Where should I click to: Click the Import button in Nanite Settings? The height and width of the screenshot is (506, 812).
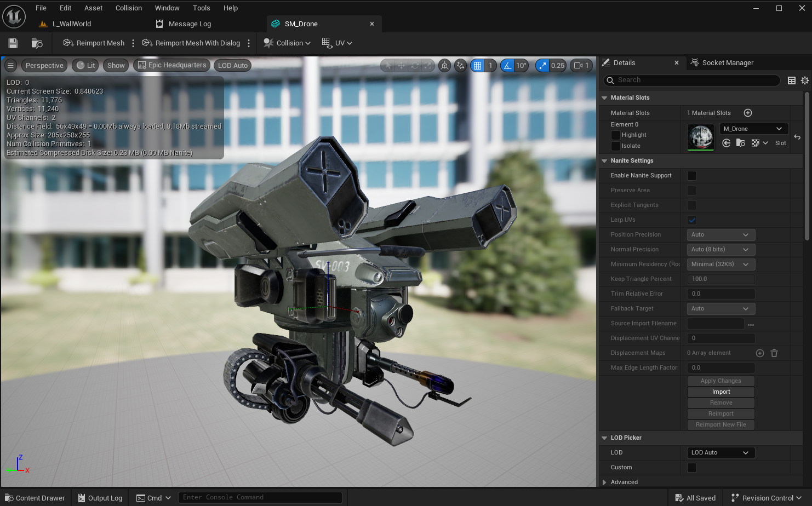720,392
